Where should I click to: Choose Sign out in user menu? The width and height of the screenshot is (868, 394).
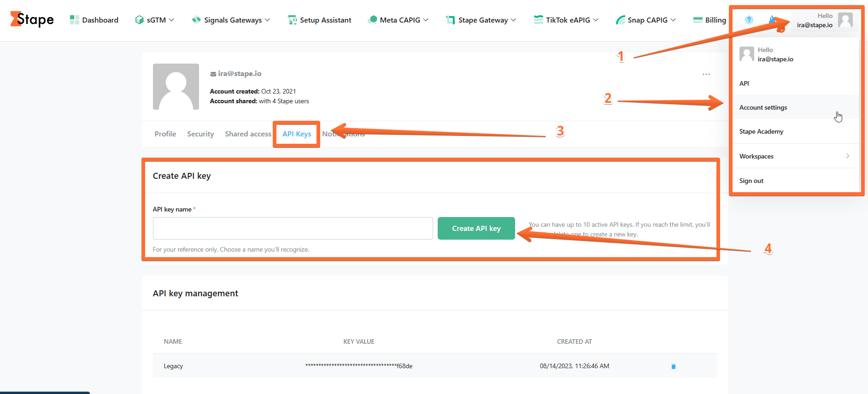[x=751, y=181]
